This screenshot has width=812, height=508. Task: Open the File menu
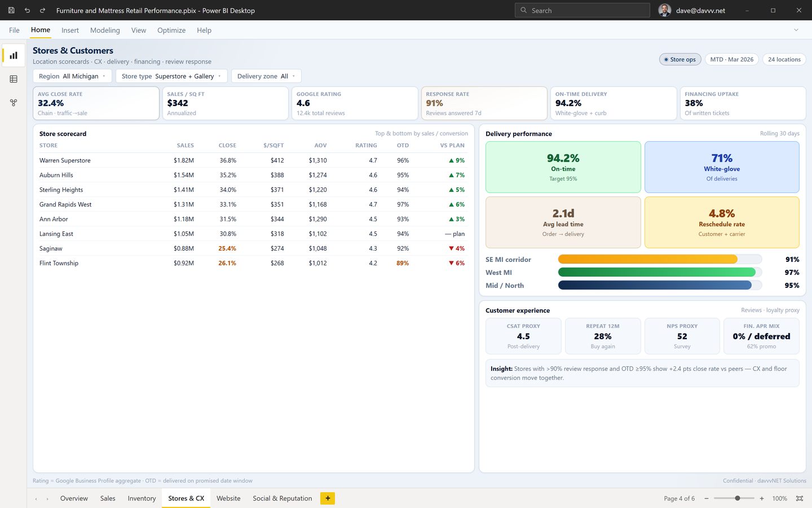point(14,30)
